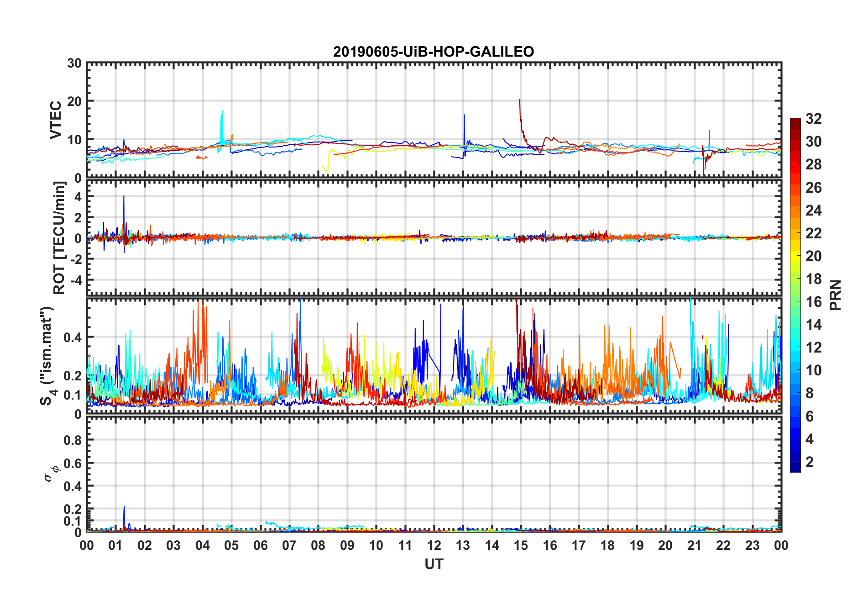Click the UT axis hour label 09
Viewport: 868px width, 590px height.
(347, 545)
